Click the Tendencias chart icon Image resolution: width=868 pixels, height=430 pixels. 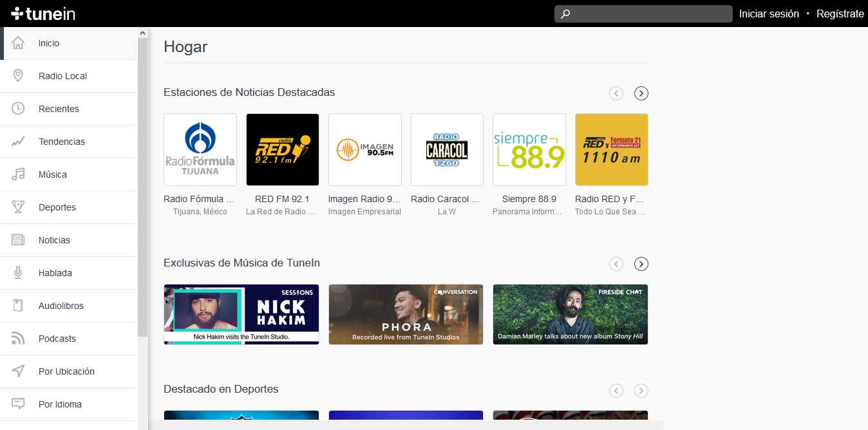(x=18, y=142)
